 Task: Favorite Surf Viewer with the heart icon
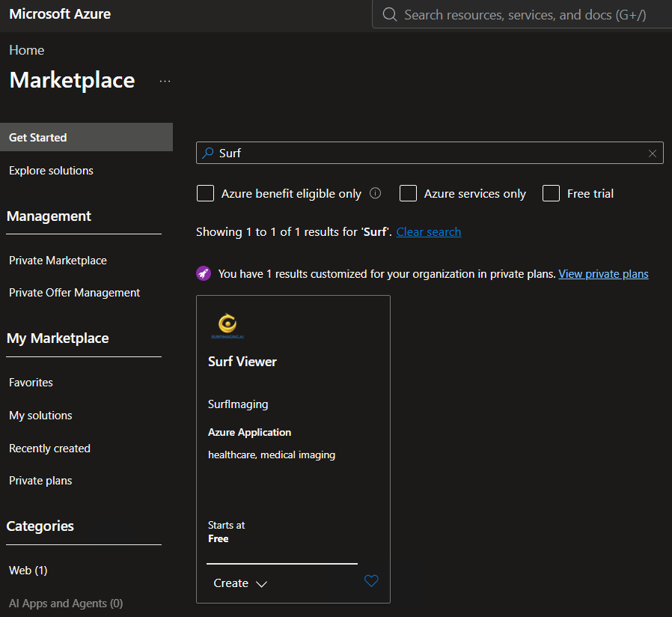point(371,581)
